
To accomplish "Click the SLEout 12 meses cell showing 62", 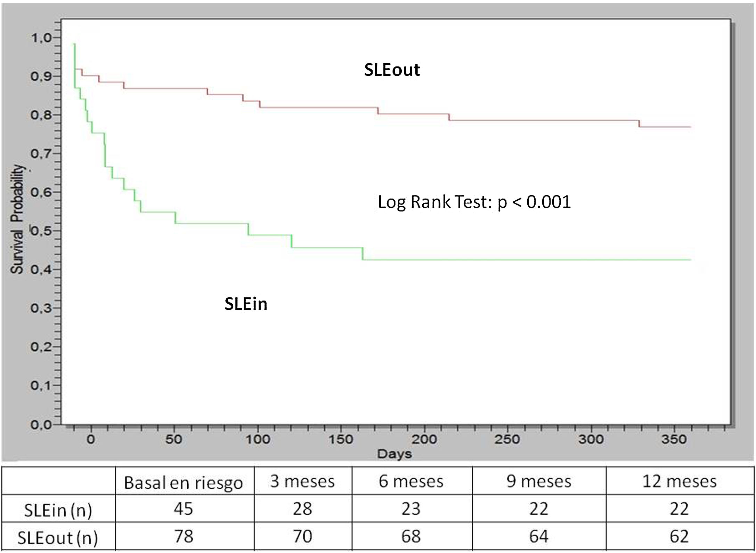I will 679,536.
